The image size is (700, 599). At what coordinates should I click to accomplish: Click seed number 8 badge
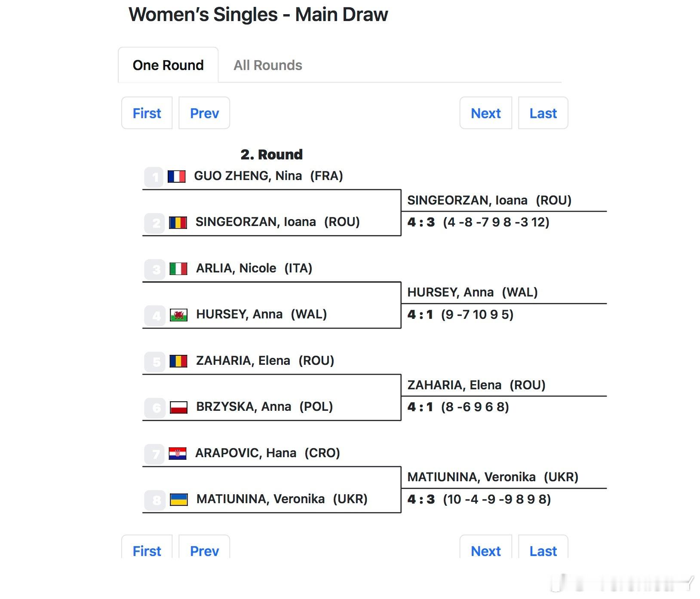tap(155, 501)
